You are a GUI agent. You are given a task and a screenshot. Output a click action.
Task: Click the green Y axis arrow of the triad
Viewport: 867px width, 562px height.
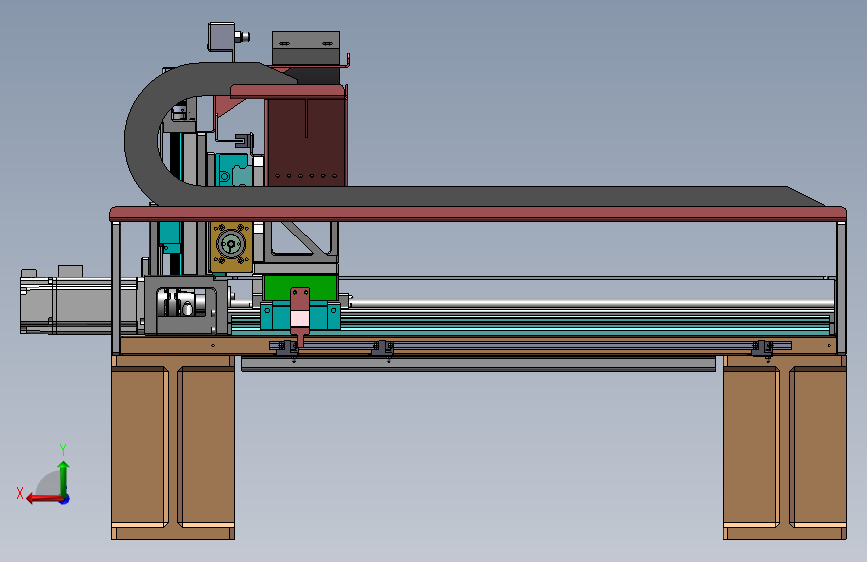click(x=64, y=478)
